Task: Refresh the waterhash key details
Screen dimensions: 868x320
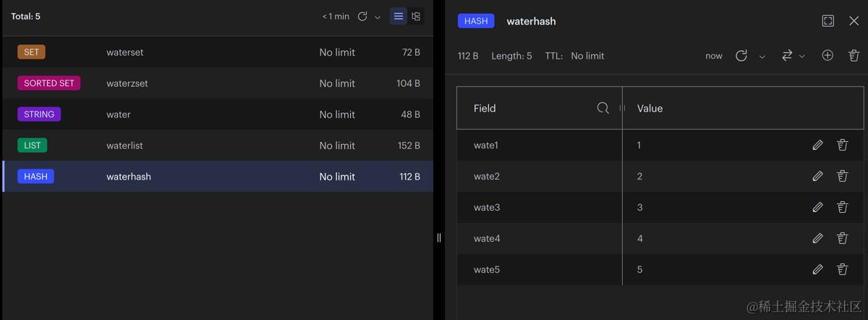Action: pyautogui.click(x=741, y=56)
